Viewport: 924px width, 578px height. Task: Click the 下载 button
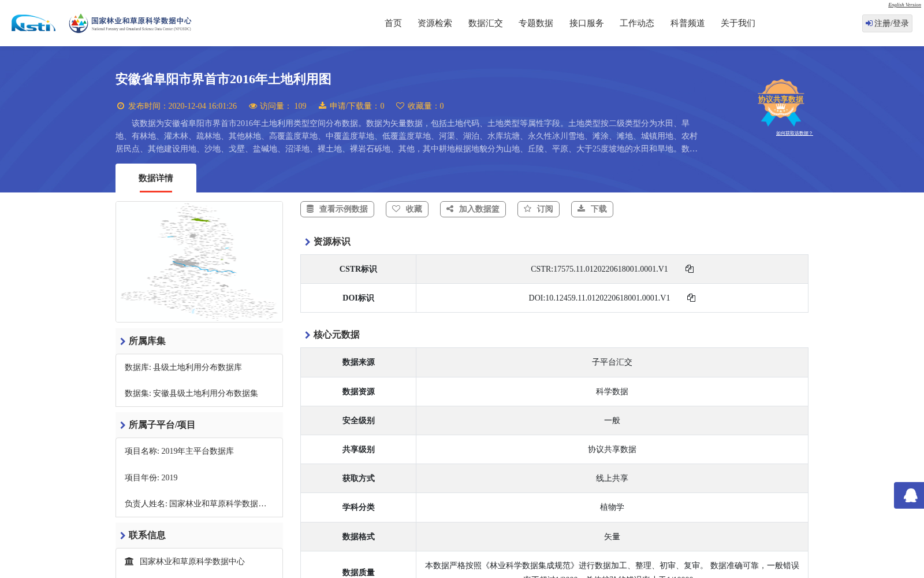[x=592, y=209]
